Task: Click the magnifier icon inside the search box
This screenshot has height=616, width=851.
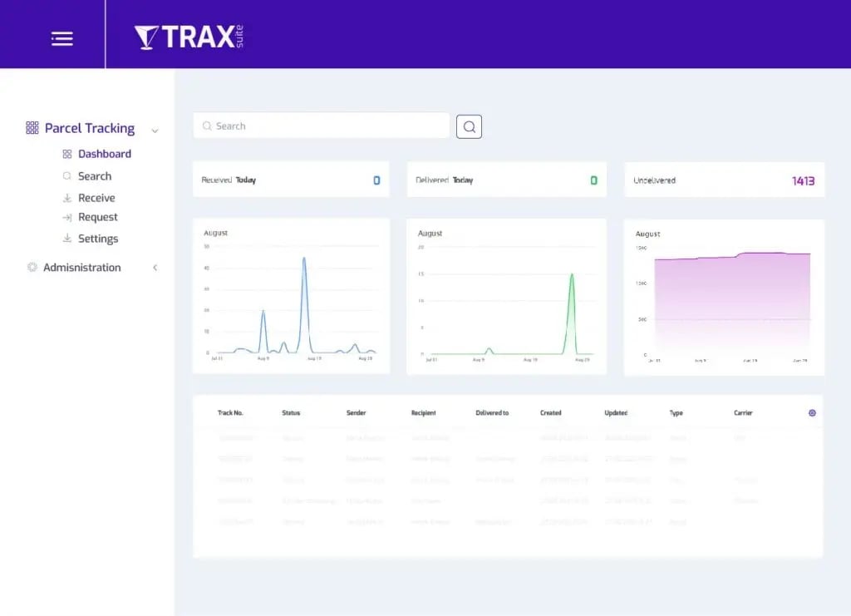Action: click(207, 126)
